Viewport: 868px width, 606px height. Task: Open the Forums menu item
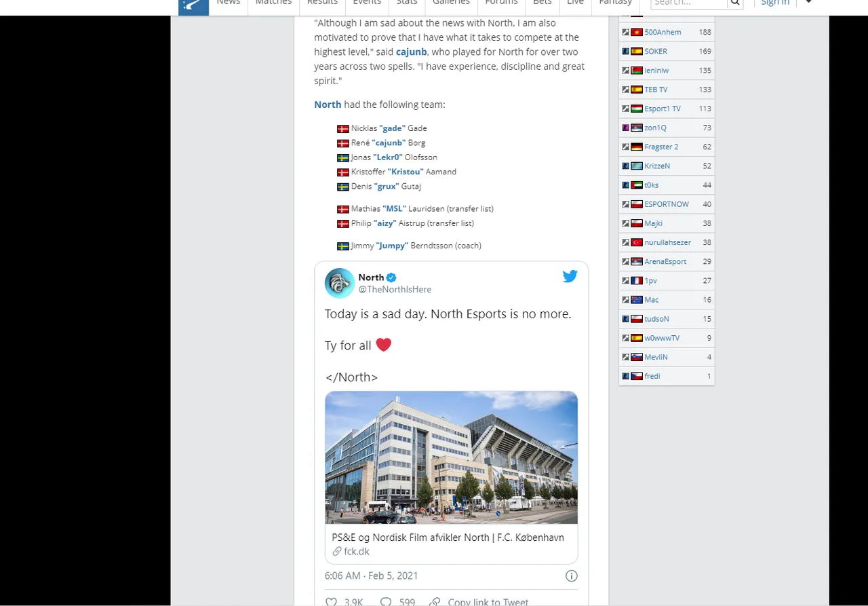[x=501, y=3]
